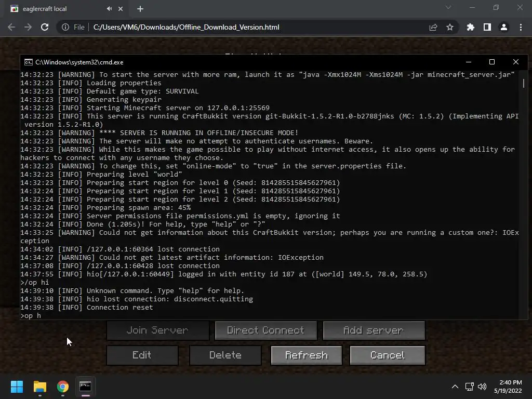Image resolution: width=532 pixels, height=399 pixels.
Task: Go back to the previous page in Chrome
Action: point(11,27)
